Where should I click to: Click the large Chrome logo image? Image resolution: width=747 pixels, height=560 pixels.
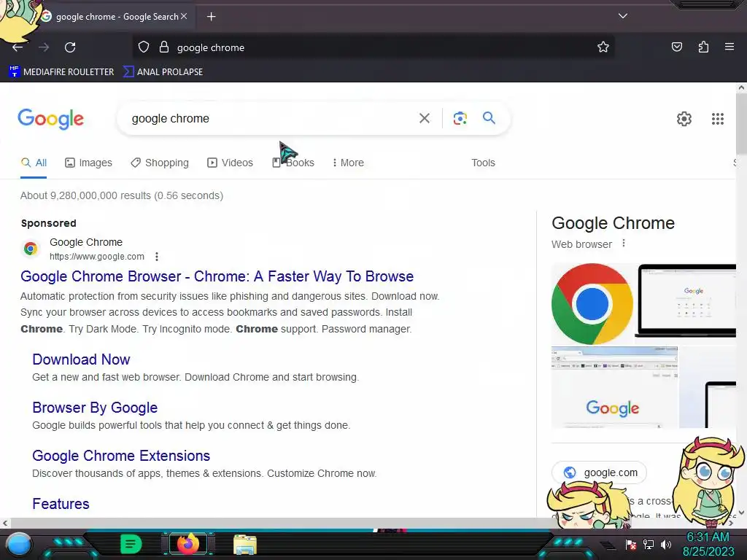(592, 304)
